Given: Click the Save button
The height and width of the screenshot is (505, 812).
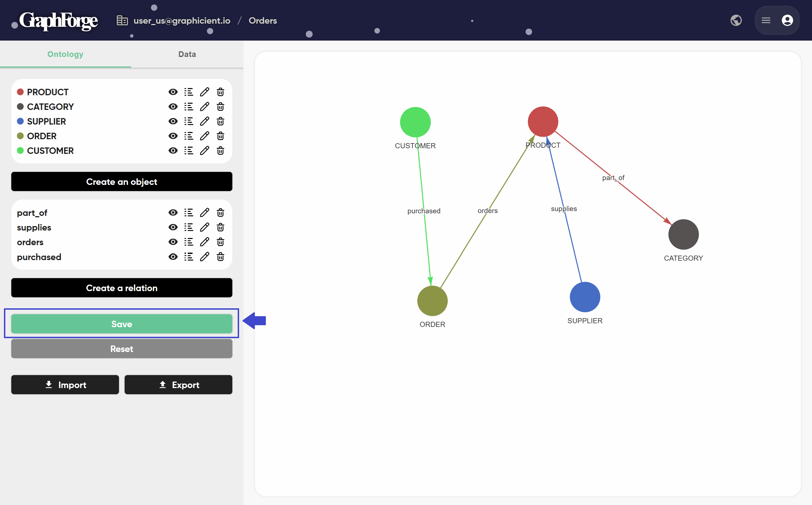Looking at the screenshot, I should [x=122, y=324].
